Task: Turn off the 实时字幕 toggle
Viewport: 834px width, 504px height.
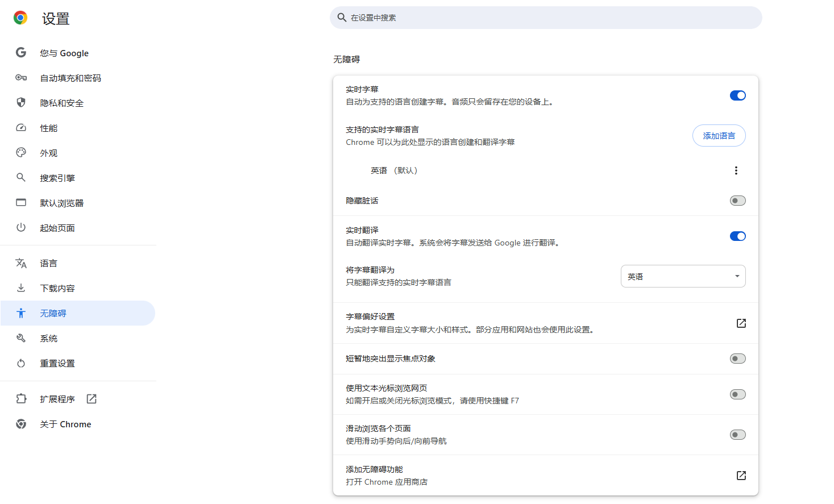Action: coord(738,95)
